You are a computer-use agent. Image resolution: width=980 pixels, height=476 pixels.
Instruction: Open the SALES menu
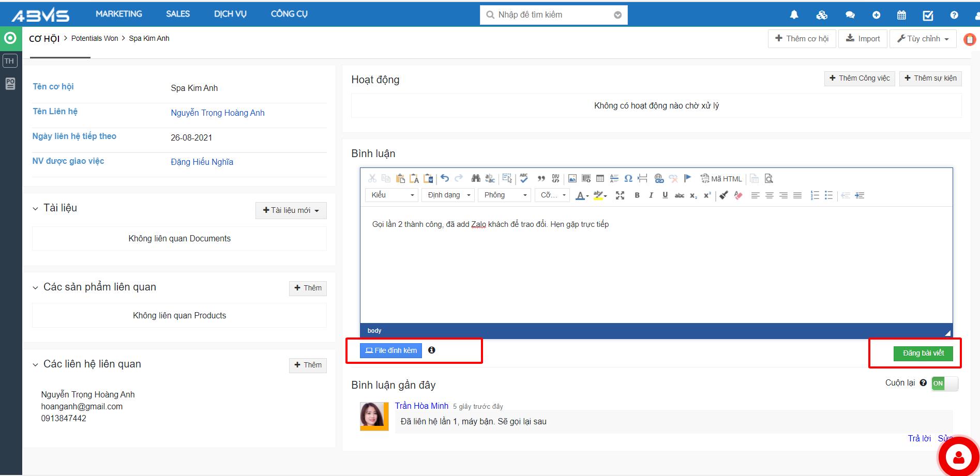point(177,14)
